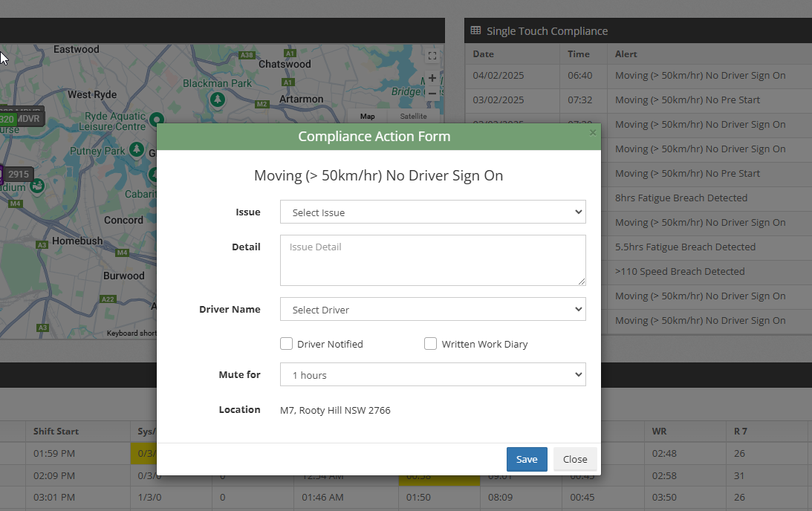Enable the Written Work Diary checkbox
812x511 pixels.
tap(430, 344)
